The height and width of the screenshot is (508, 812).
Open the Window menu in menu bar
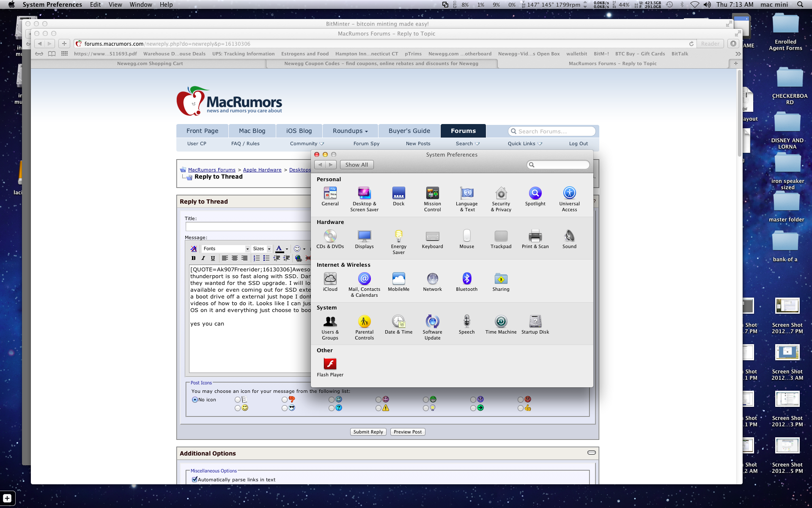pyautogui.click(x=140, y=5)
